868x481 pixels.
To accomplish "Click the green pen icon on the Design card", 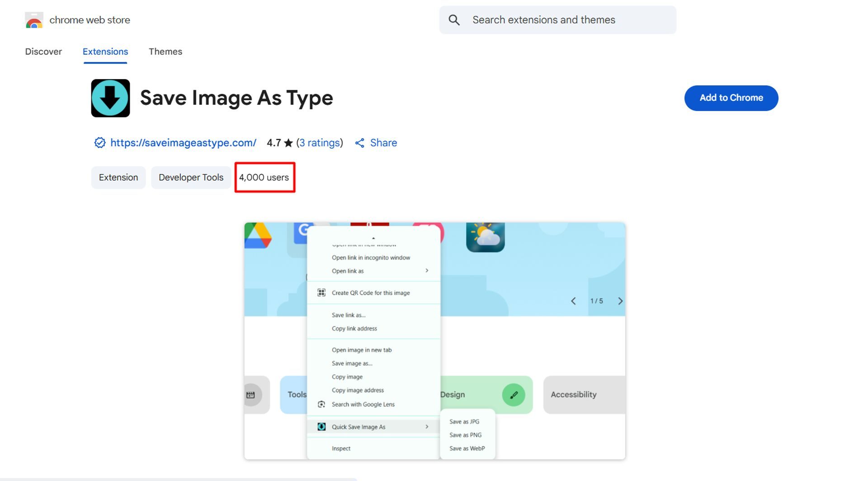I will pos(514,395).
